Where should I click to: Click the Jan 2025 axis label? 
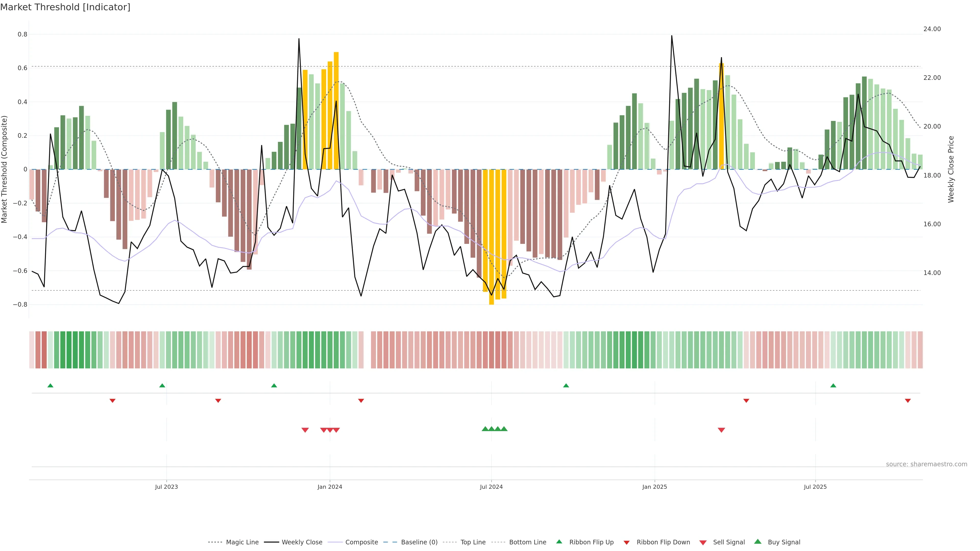pyautogui.click(x=654, y=487)
